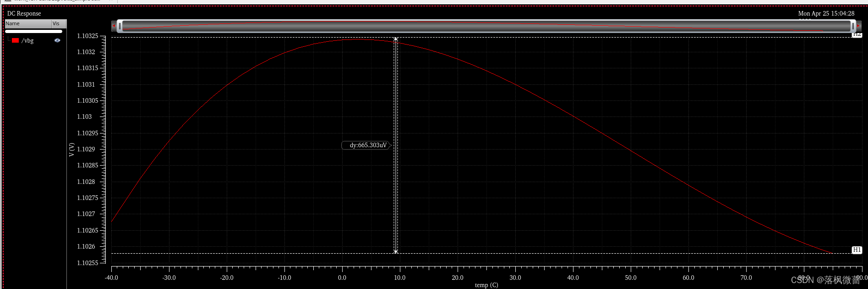Click the DC Response plot title
The width and height of the screenshot is (868, 289).
pyautogui.click(x=24, y=14)
